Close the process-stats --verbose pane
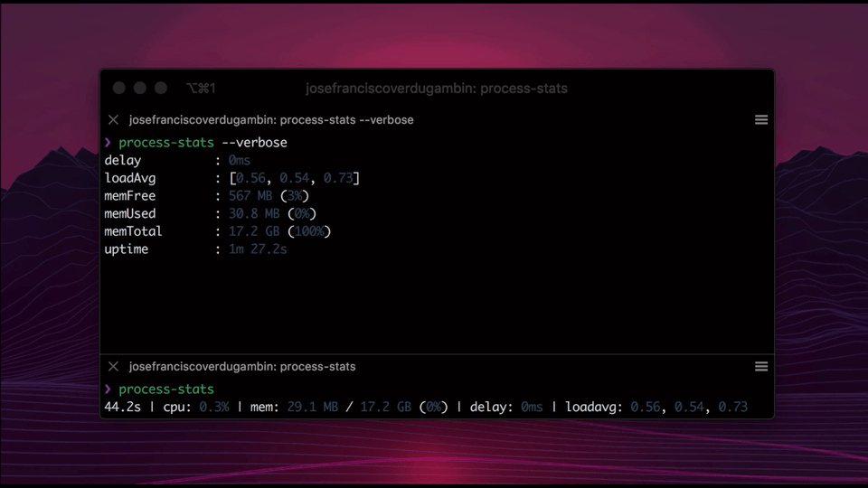This screenshot has width=868, height=488. coord(114,120)
